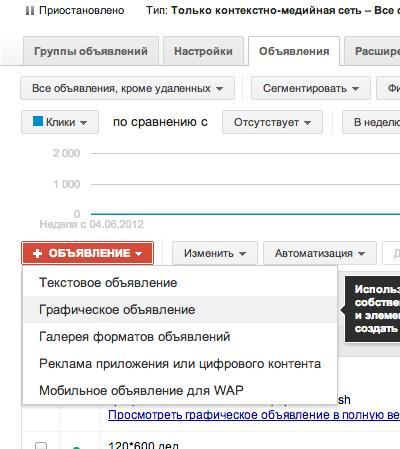Switch to the Настройки tab
The image size is (400, 449).
click(x=203, y=51)
